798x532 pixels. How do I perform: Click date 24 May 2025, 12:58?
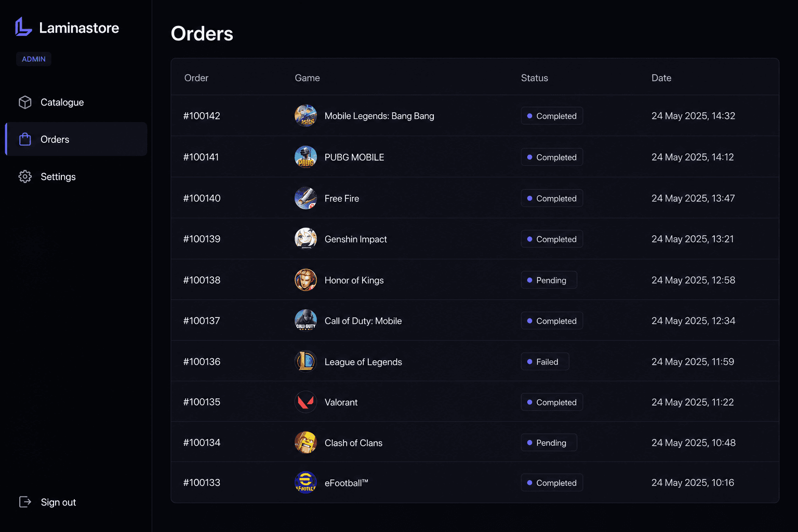(693, 280)
